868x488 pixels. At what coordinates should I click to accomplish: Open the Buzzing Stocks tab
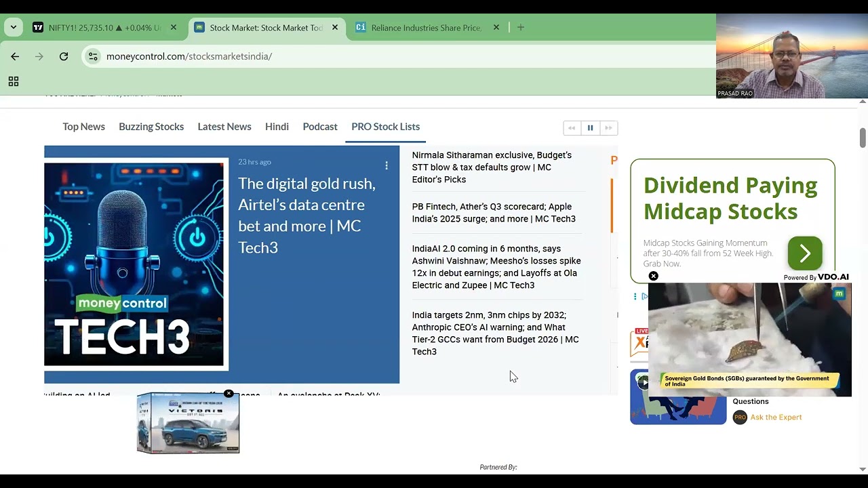click(x=151, y=127)
